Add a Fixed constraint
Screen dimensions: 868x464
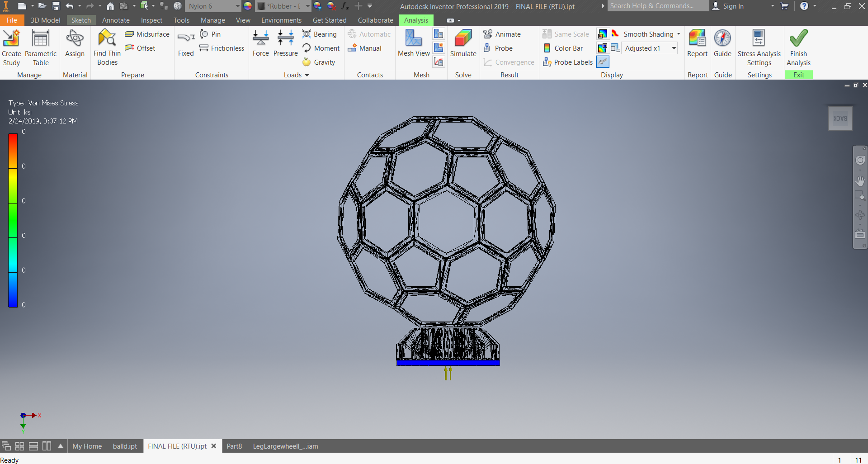pyautogui.click(x=186, y=43)
